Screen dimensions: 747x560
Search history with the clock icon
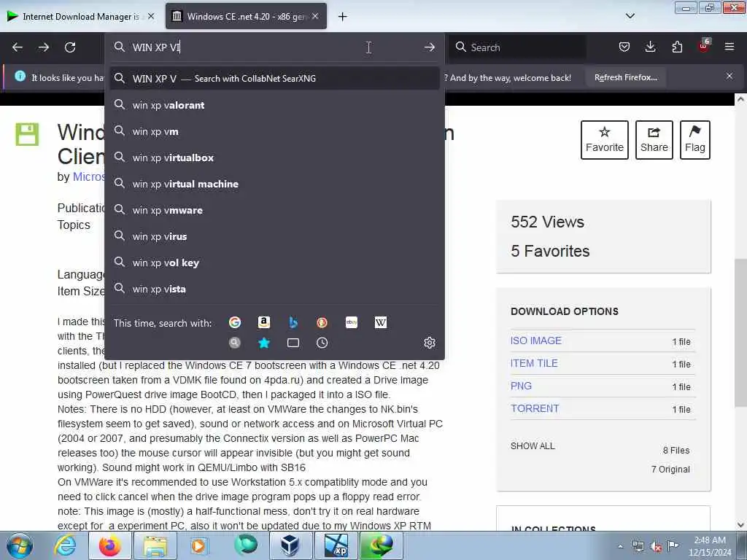322,343
